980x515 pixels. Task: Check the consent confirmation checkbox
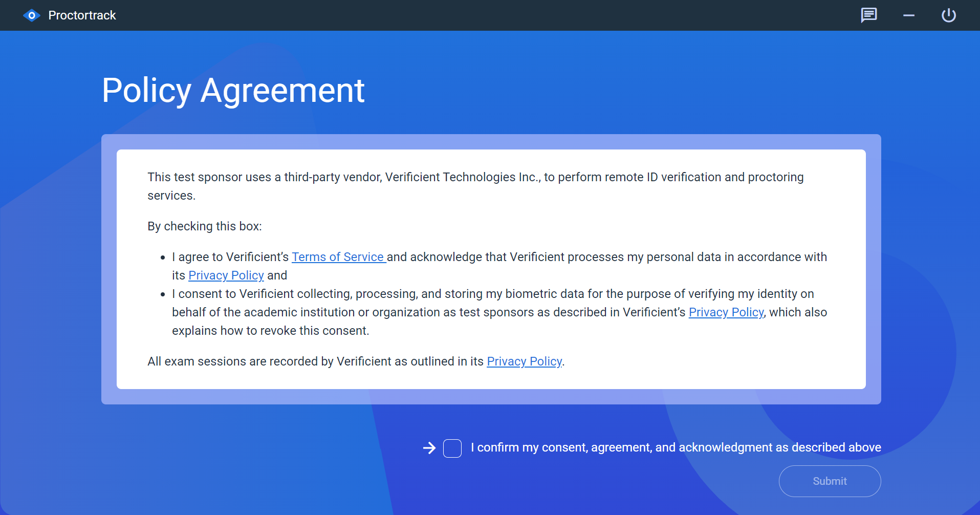(452, 448)
